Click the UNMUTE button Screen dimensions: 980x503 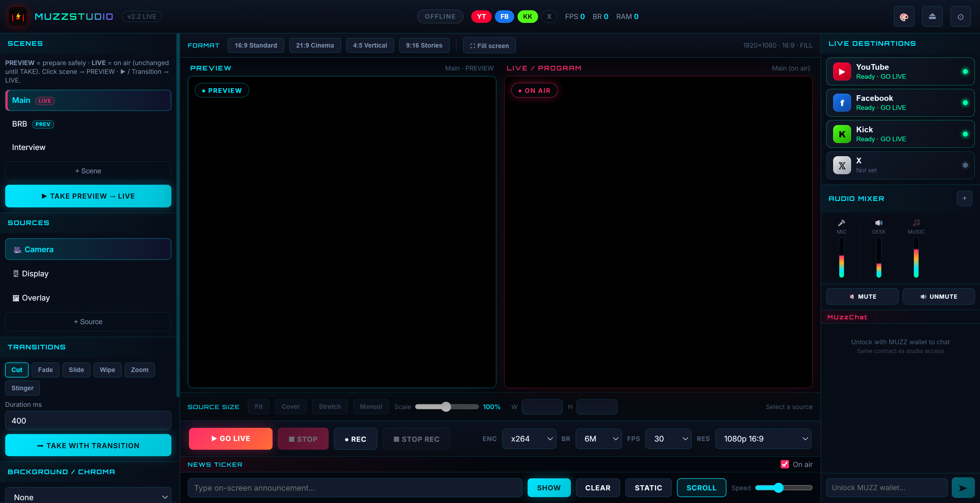click(938, 296)
